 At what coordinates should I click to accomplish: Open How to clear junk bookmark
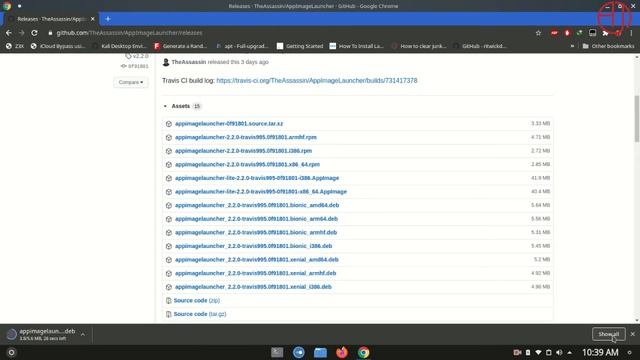pos(419,46)
